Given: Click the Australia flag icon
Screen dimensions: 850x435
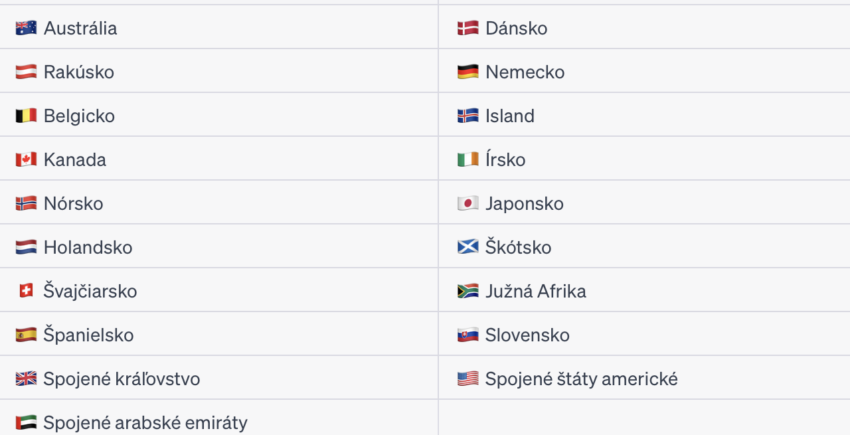Looking at the screenshot, I should (26, 28).
